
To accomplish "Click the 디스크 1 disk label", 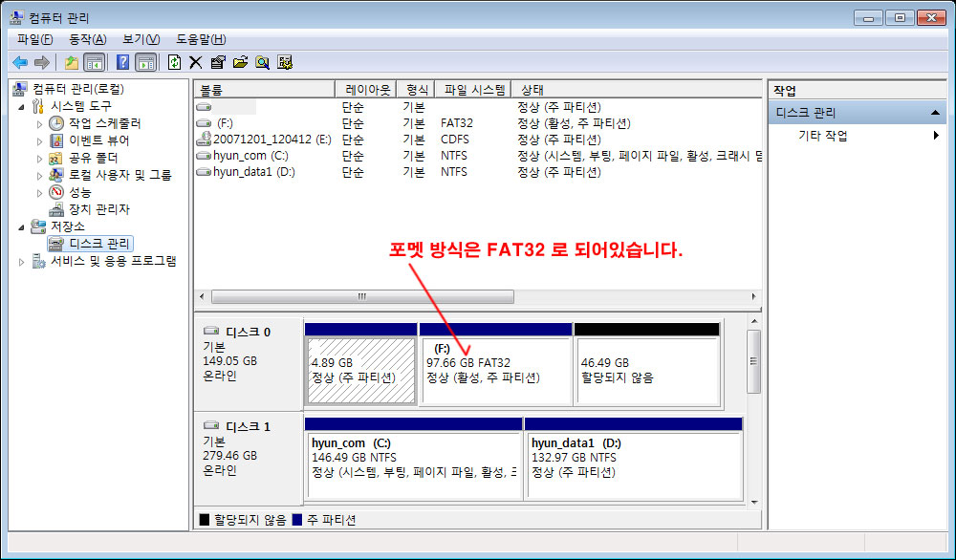I will (x=249, y=426).
